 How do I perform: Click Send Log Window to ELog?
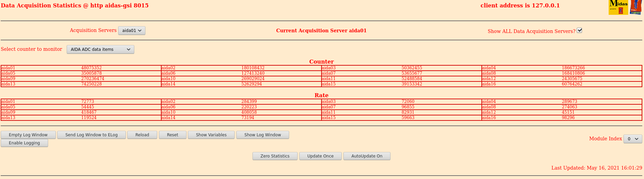click(x=92, y=135)
